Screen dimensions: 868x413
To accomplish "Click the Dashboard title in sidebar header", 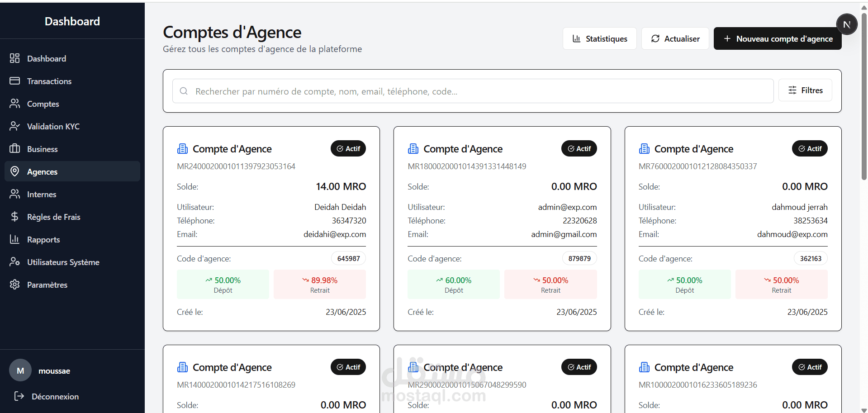I will click(72, 21).
